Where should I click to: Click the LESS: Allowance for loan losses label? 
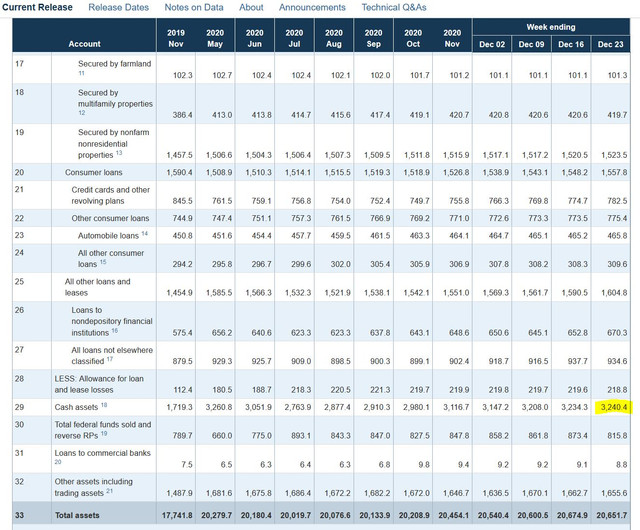[99, 384]
